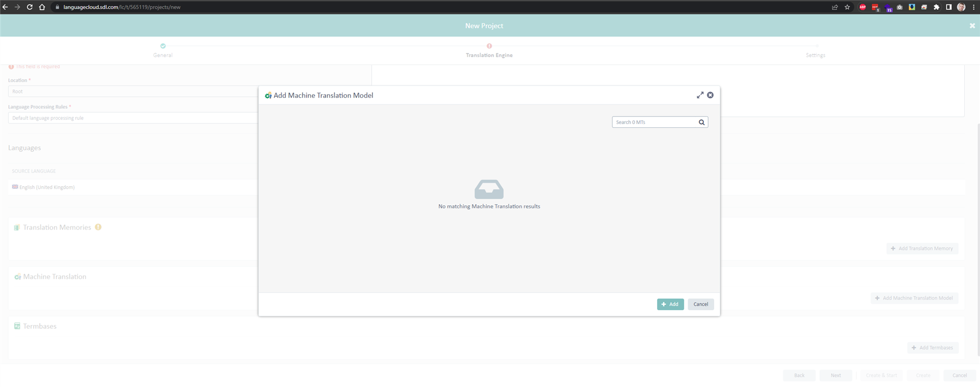Switch to the General step
This screenshot has width=980, height=387.
pyautogui.click(x=163, y=50)
